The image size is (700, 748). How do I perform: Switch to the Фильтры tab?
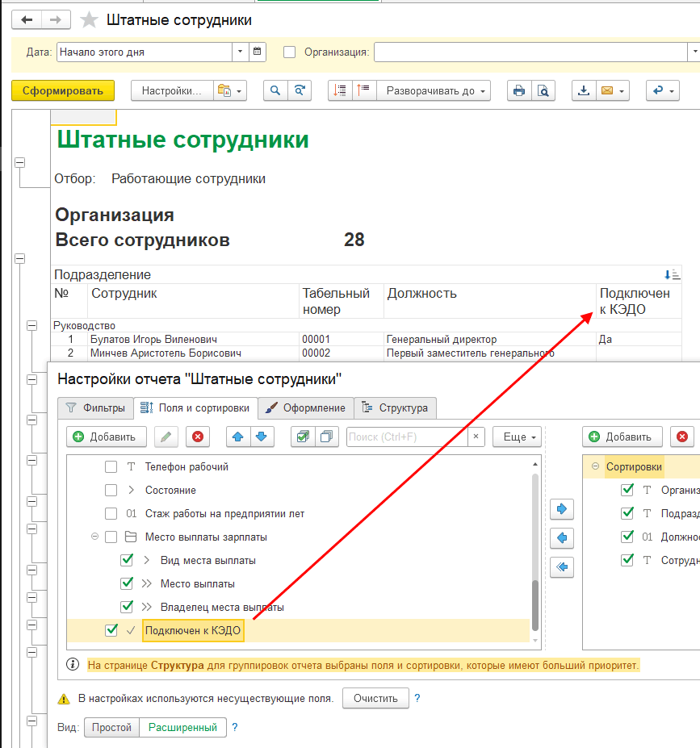[x=96, y=407]
